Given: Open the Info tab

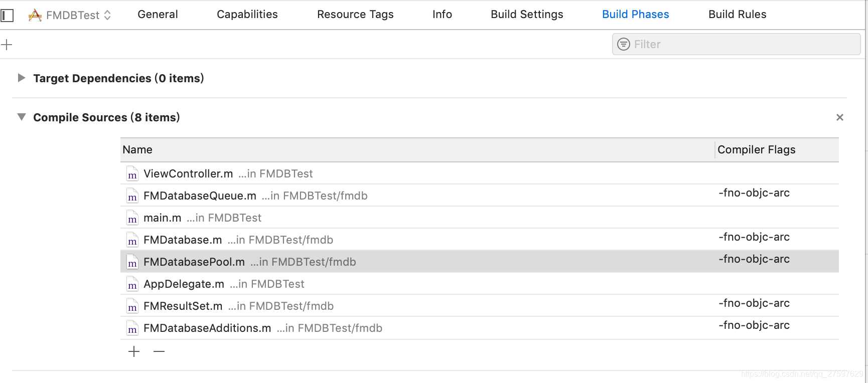Looking at the screenshot, I should (x=442, y=15).
